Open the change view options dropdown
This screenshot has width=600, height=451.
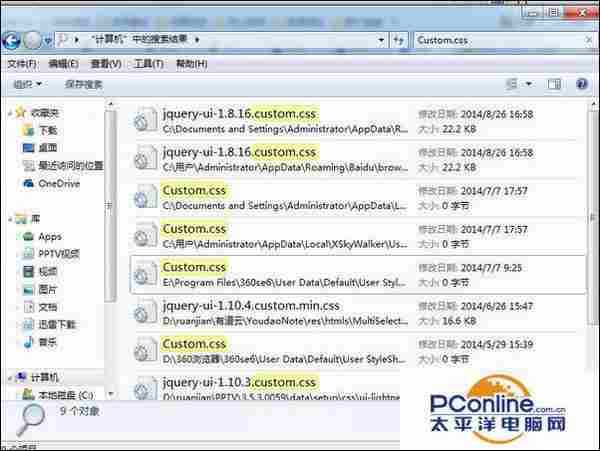pos(530,85)
